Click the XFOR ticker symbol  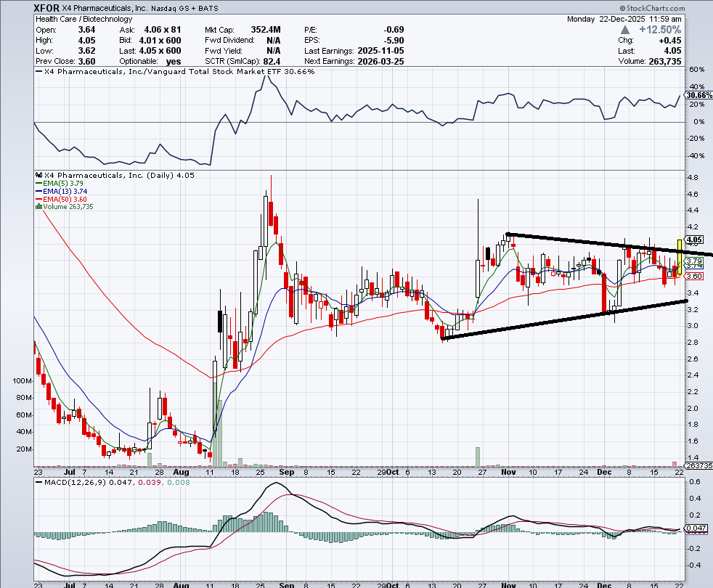(46, 8)
